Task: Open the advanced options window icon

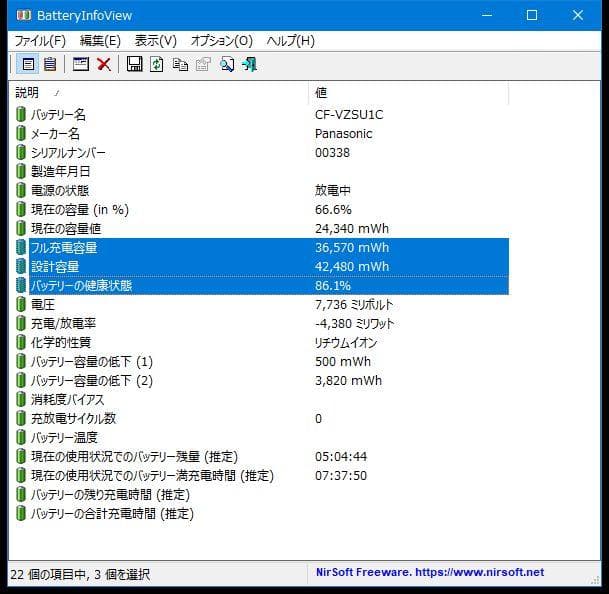Action: click(81, 64)
